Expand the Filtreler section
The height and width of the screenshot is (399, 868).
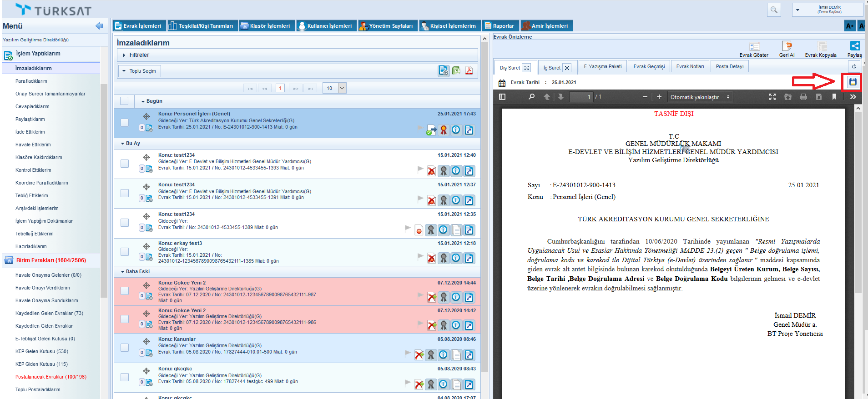tap(139, 55)
